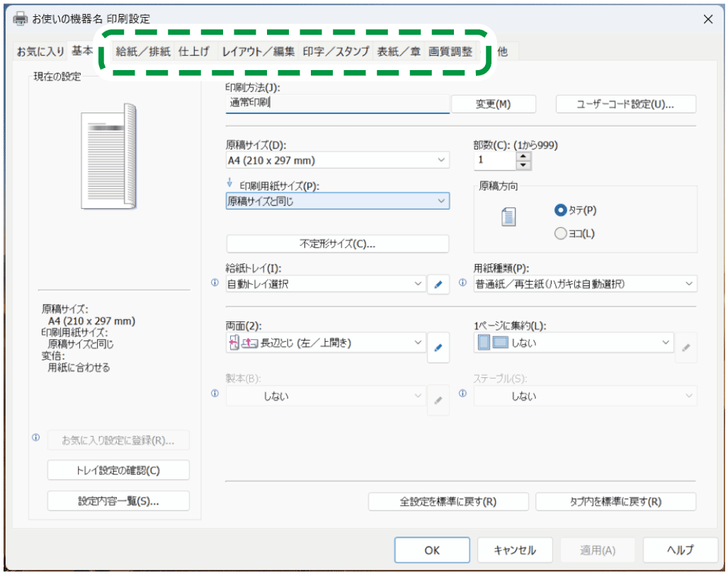Click the pencil edit icon beside 給紙トレイ

click(x=438, y=285)
